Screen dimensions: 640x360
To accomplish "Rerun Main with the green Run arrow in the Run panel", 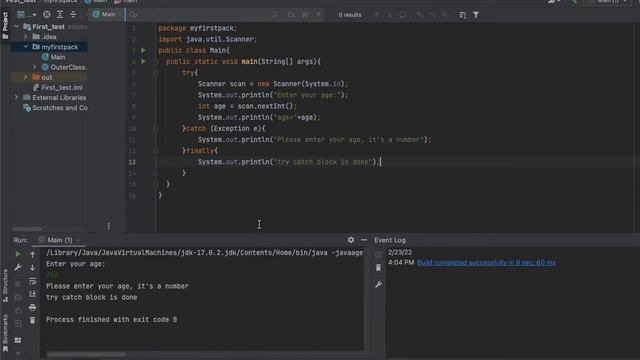I will pyautogui.click(x=18, y=254).
